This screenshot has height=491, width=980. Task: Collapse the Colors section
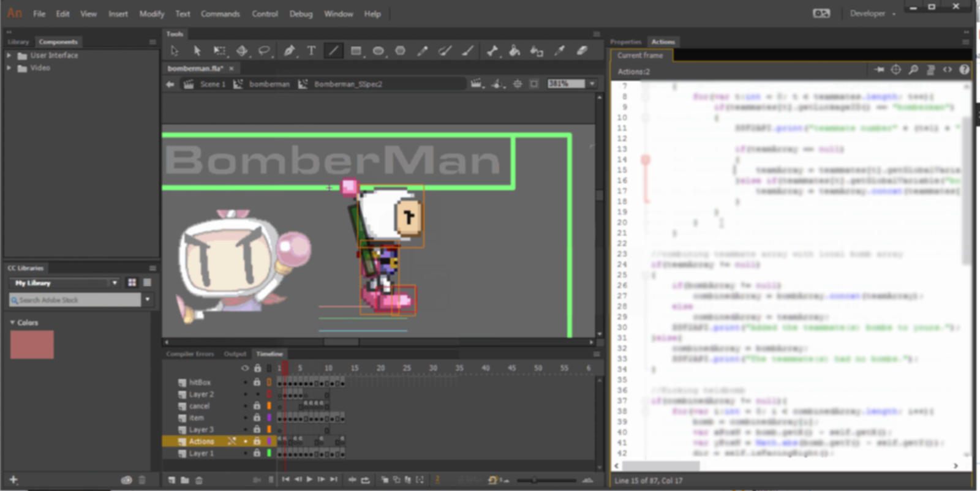coord(12,322)
